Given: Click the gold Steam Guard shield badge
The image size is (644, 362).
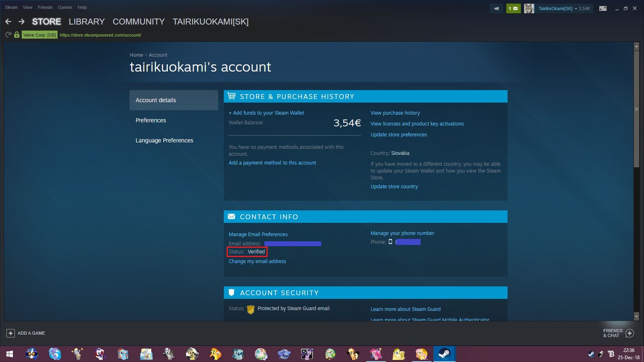Looking at the screenshot, I should tap(250, 309).
